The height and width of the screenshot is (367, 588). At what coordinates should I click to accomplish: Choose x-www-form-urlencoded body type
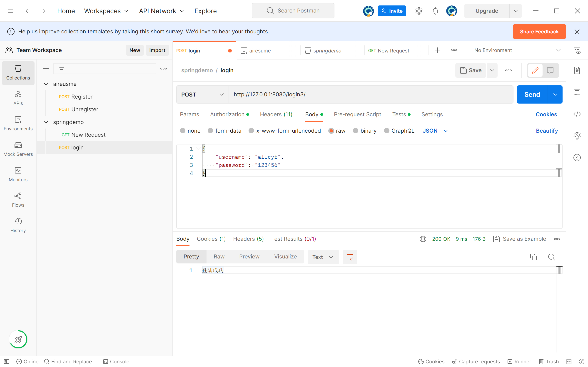pyautogui.click(x=251, y=131)
